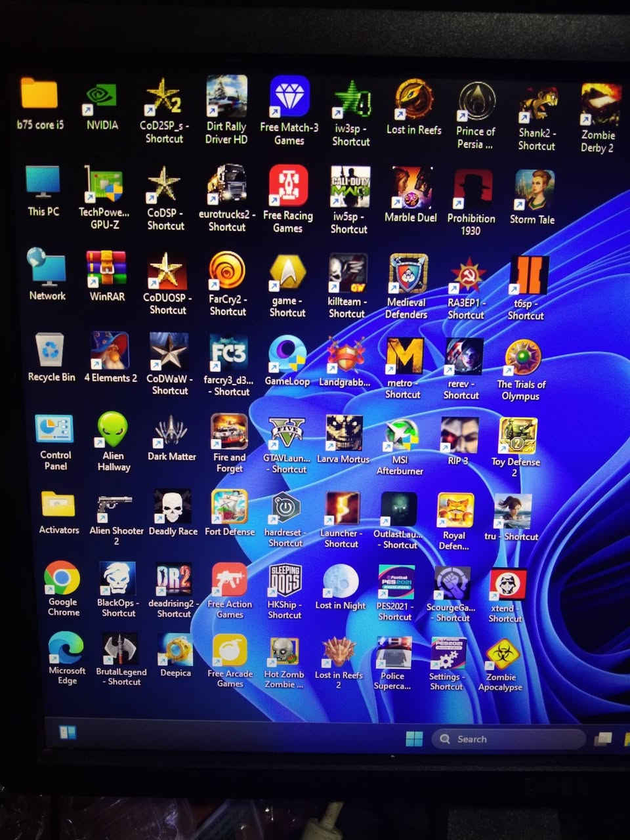Select the Alien Hallway icon
This screenshot has width=630, height=840.
tap(112, 430)
